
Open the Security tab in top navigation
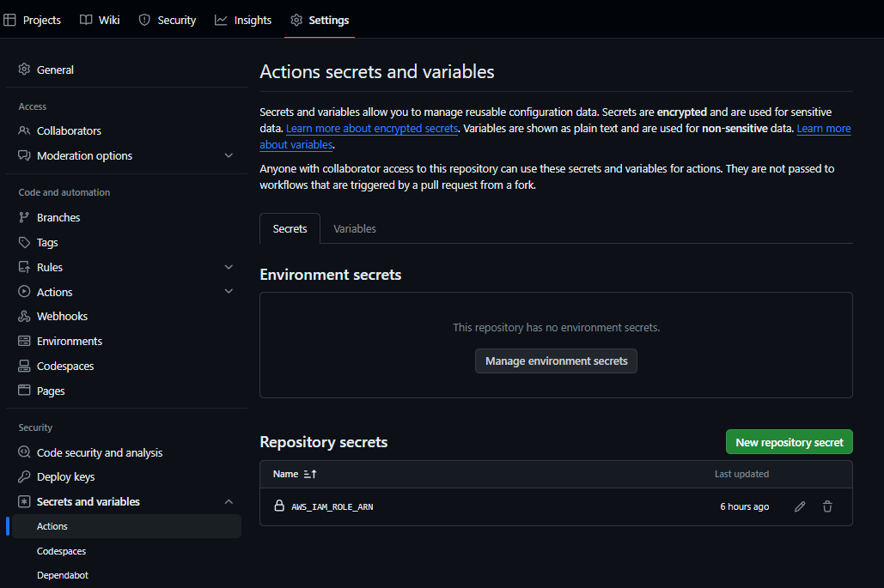tap(168, 21)
